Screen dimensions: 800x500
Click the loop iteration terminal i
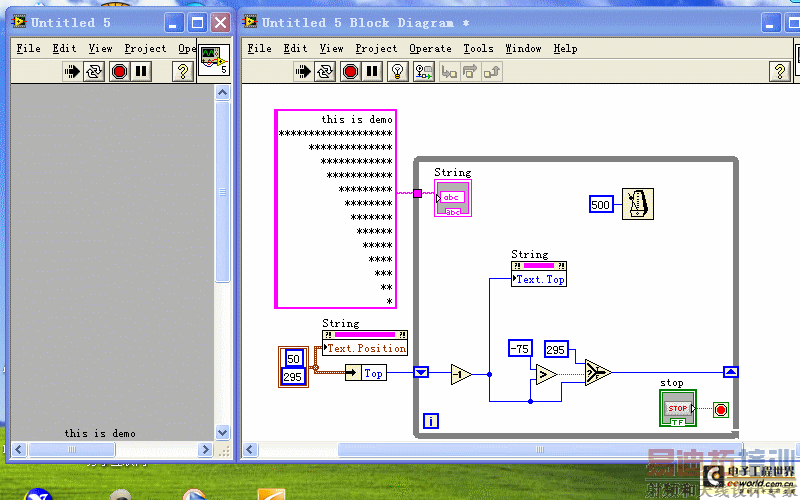[x=431, y=421]
